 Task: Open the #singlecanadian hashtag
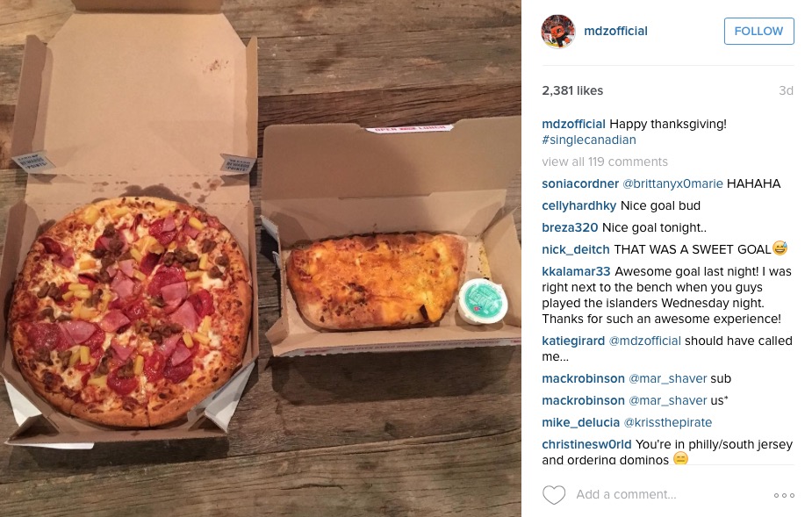pyautogui.click(x=589, y=140)
